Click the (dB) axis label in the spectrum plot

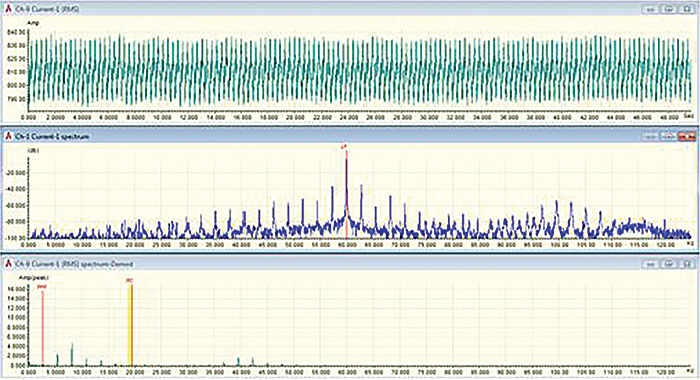point(33,150)
